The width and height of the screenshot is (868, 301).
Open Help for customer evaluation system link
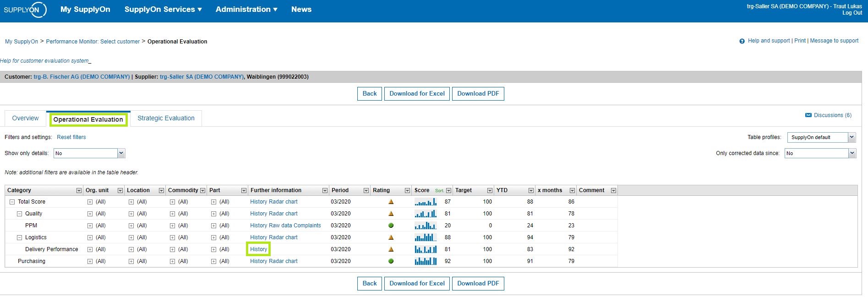pos(44,61)
